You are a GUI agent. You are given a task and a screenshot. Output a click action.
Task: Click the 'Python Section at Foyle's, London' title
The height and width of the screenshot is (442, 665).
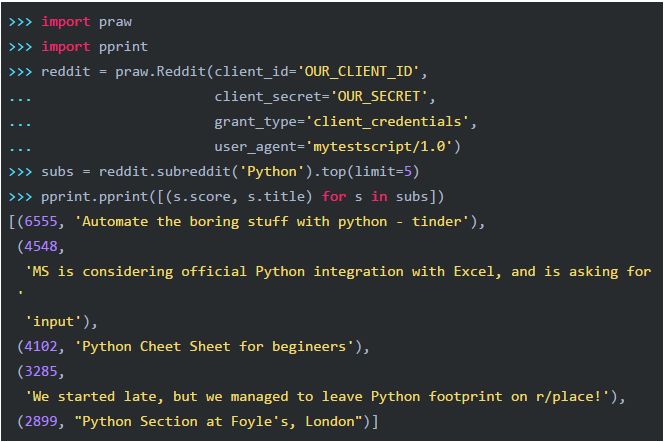tap(221, 421)
